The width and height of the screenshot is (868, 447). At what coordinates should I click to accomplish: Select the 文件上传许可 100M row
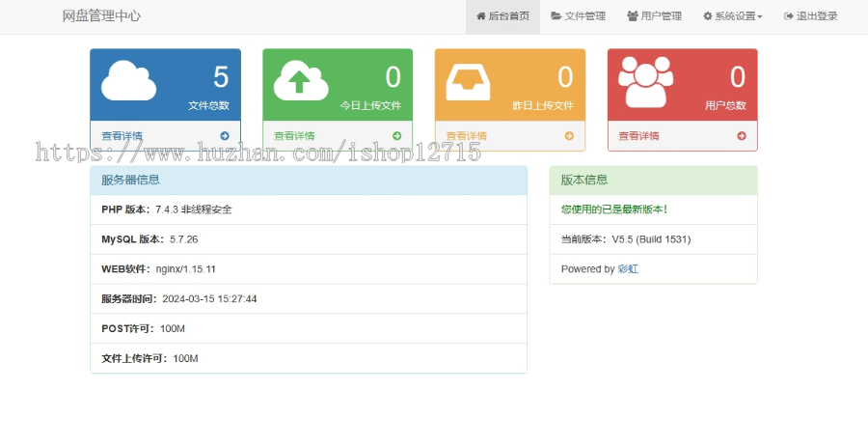[309, 358]
